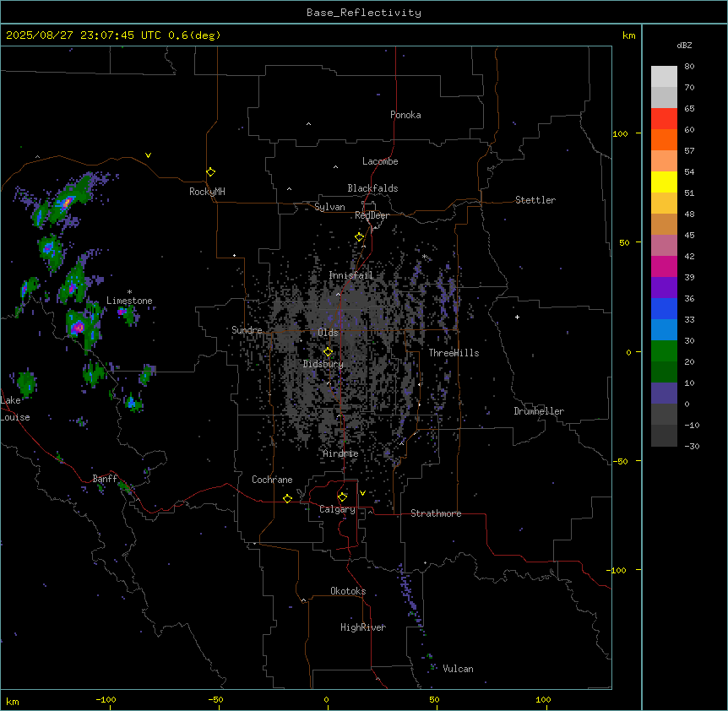This screenshot has width=728, height=711.
Task: Click the Base_Reflectivity title
Action: coord(364,13)
